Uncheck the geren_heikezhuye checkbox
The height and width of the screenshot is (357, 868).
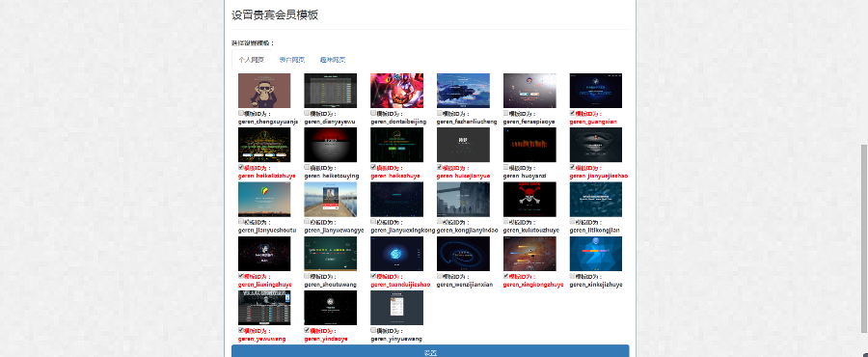pos(373,167)
